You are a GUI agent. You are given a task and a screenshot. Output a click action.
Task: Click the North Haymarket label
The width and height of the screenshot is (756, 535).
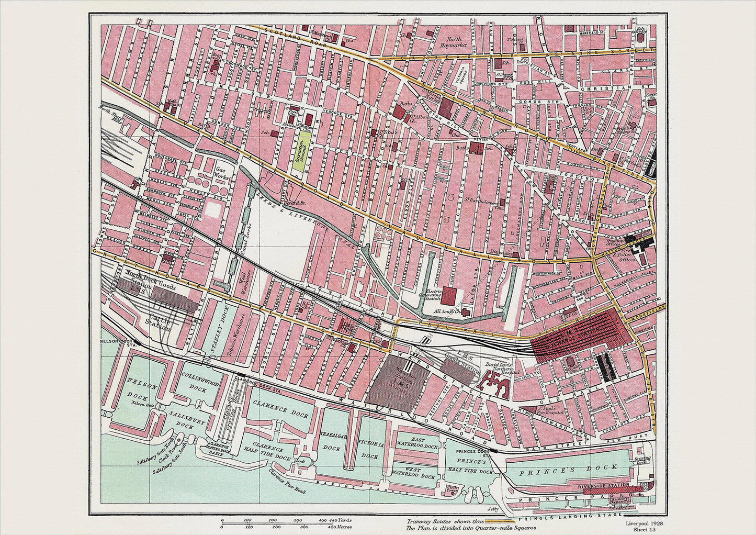(454, 41)
